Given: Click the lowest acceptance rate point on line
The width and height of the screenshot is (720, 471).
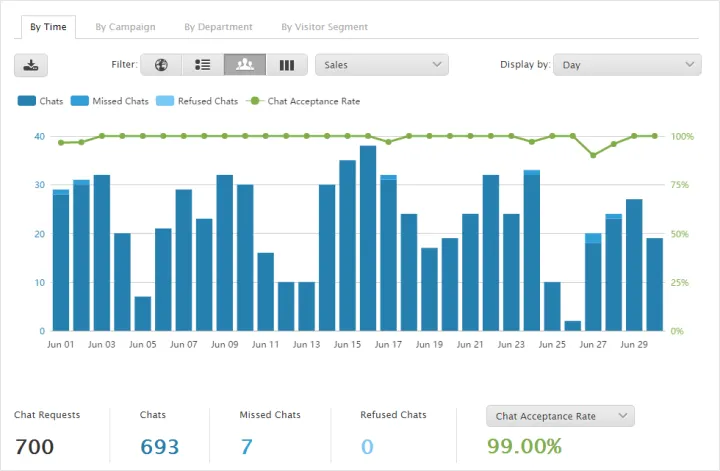Looking at the screenshot, I should [593, 155].
